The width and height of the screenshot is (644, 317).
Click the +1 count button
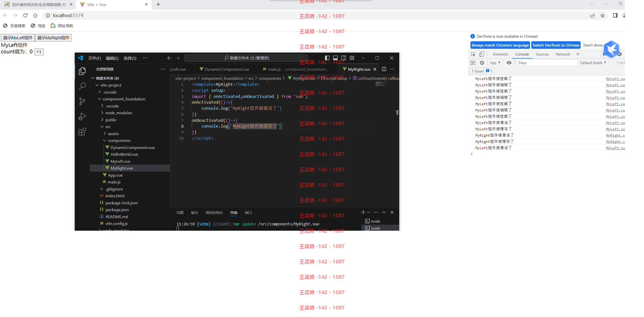39,52
